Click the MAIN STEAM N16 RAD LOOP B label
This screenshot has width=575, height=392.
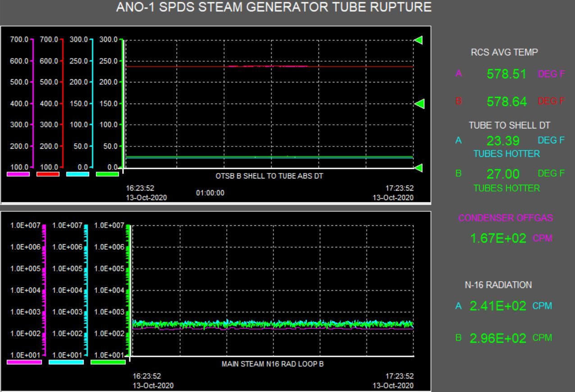click(273, 364)
